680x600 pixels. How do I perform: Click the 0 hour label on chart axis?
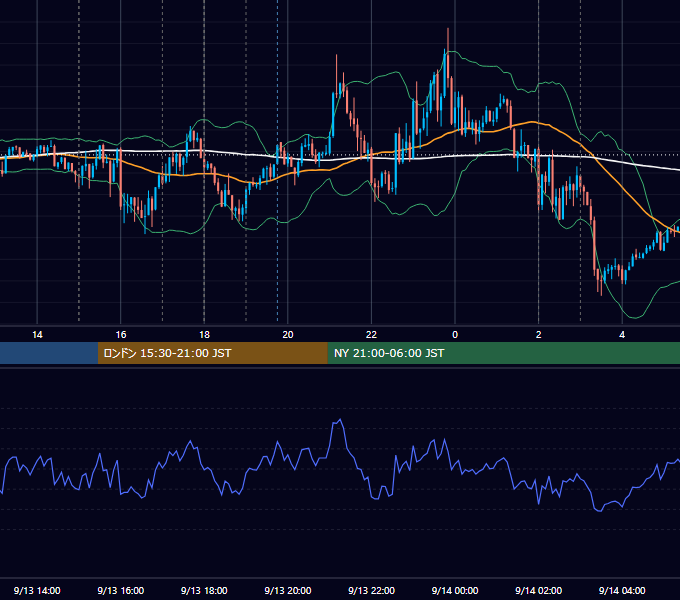pos(455,335)
